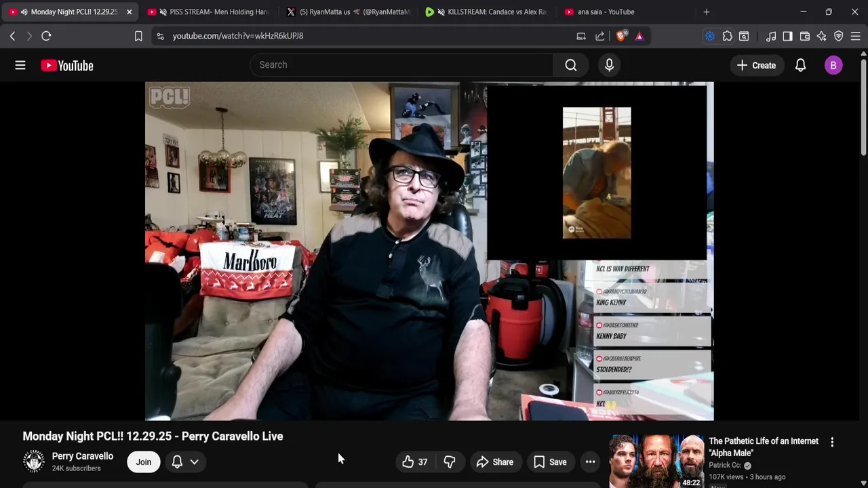
Task: Open the Leo AI sparkle icon
Action: pyautogui.click(x=821, y=36)
